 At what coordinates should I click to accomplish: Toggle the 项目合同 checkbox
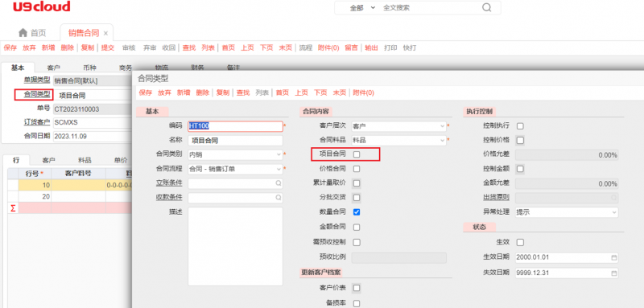tap(357, 154)
